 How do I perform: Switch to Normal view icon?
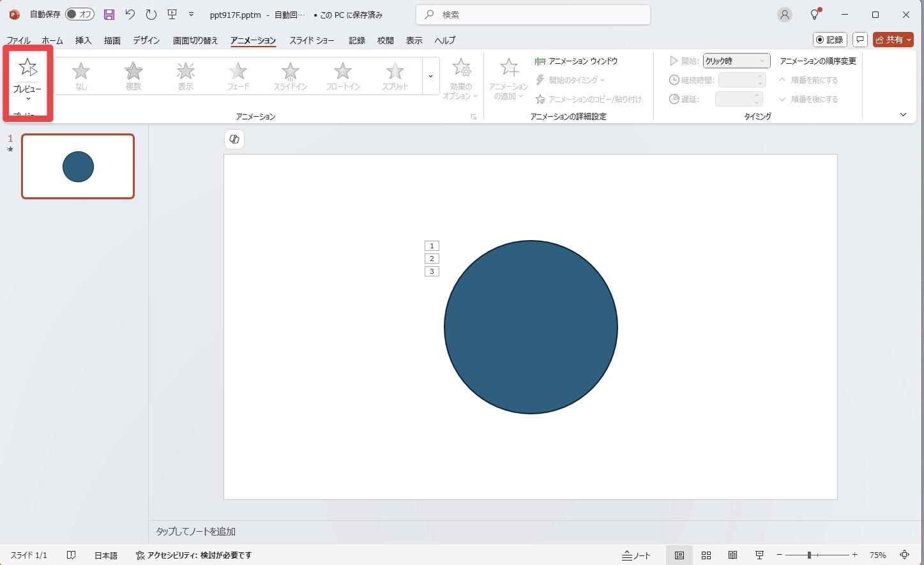[x=679, y=555]
